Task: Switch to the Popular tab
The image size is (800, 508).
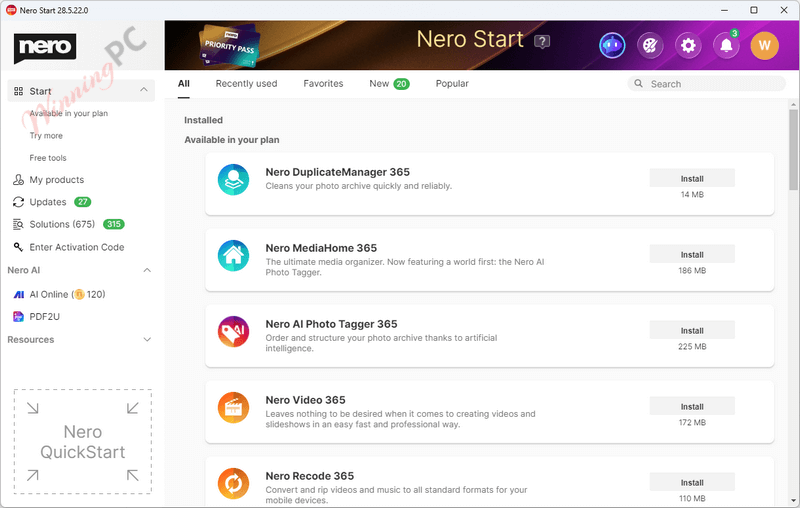Action: (x=452, y=84)
